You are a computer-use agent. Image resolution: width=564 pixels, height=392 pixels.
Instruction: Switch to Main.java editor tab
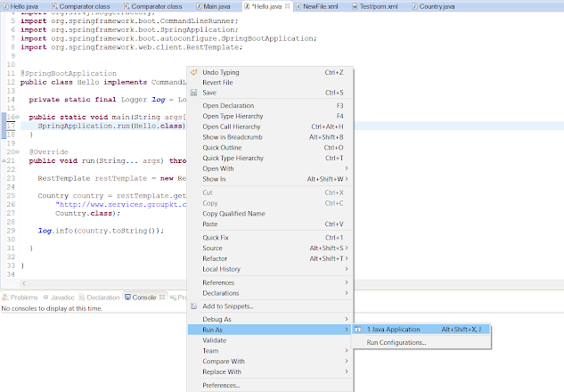[213, 6]
